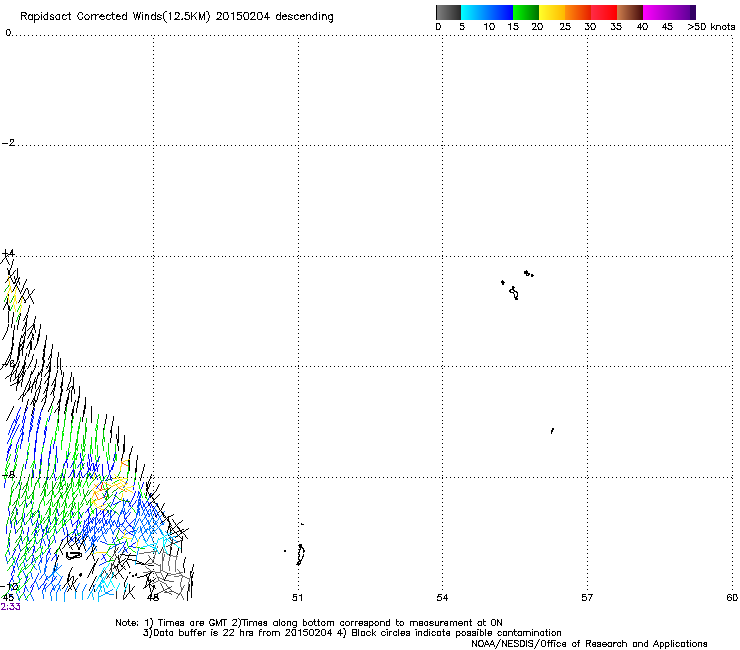Viewport: 740px width, 650px height.
Task: Click the purple '2:33' timestamp
Action: click(x=10, y=607)
